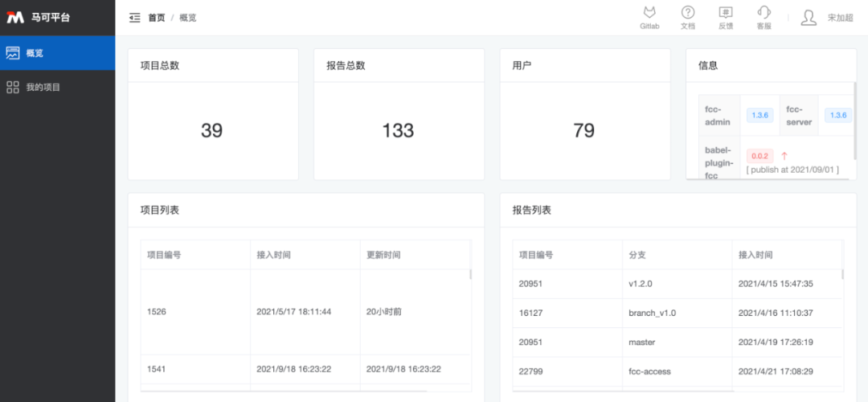Click the fcc-admin label in 信息
Viewport: 868px width, 402px height.
[x=719, y=115]
